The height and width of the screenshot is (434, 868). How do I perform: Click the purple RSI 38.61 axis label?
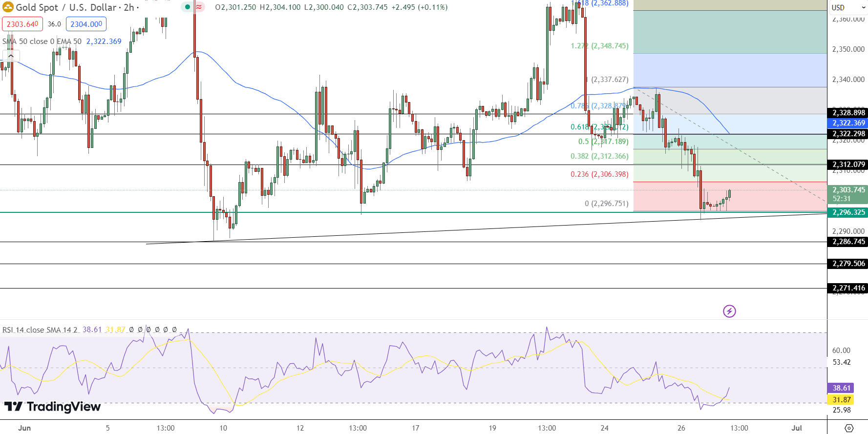click(x=841, y=388)
